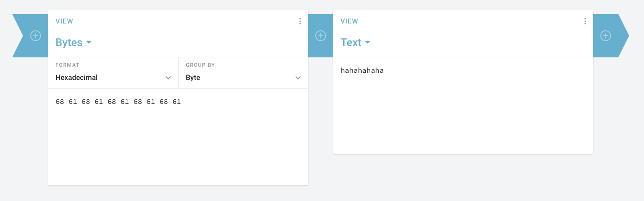
Task: Click the blank area below hahahahaha text
Action: coord(463,115)
